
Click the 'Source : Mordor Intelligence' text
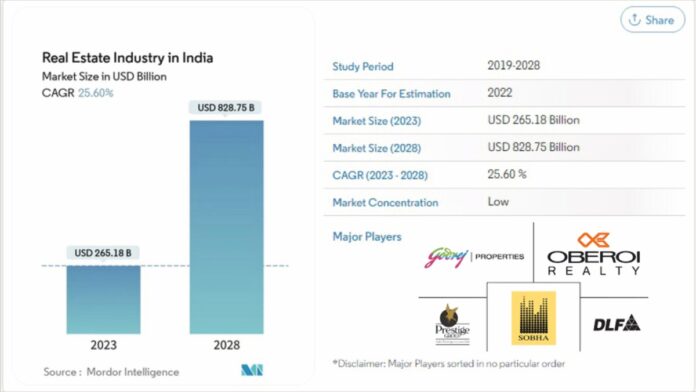pos(111,372)
